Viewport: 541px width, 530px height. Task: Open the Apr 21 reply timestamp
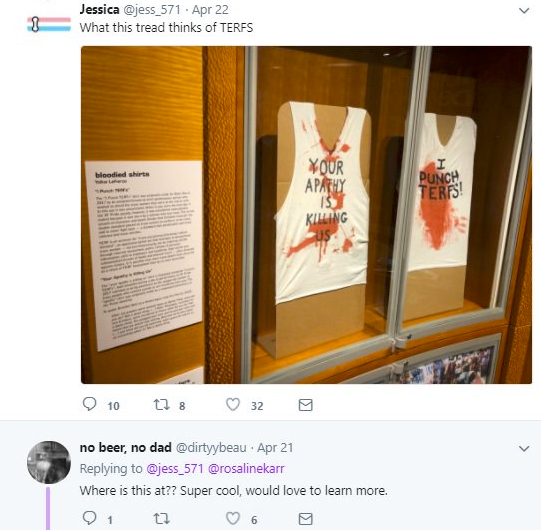[275, 448]
